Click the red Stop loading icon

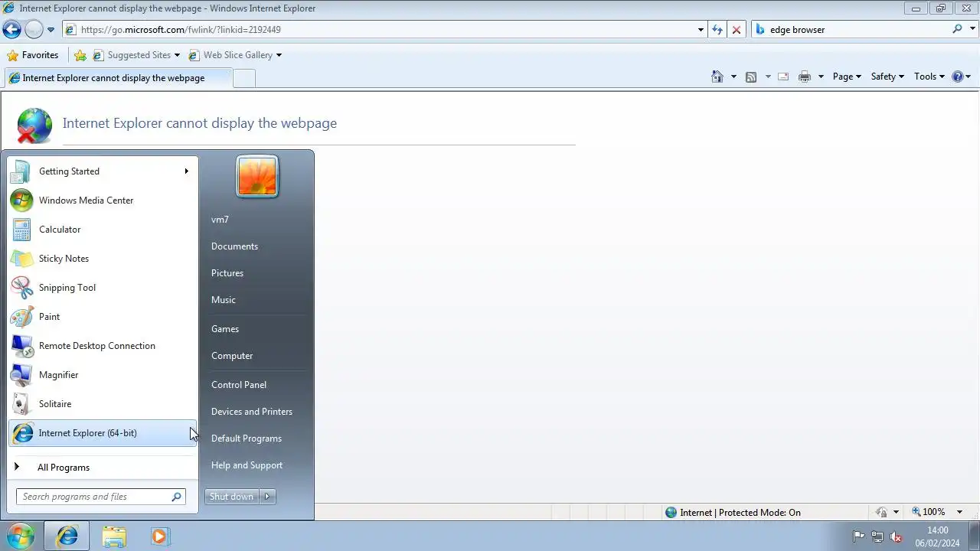tap(737, 30)
